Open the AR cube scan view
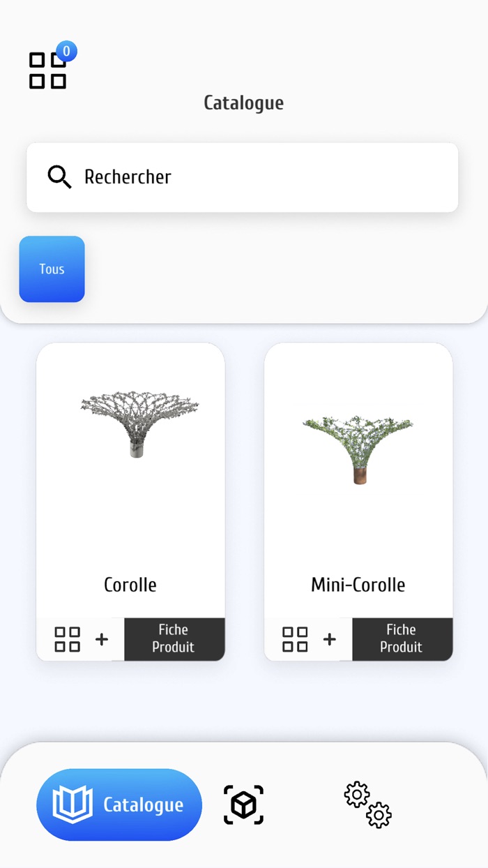This screenshot has width=488, height=868. (243, 805)
